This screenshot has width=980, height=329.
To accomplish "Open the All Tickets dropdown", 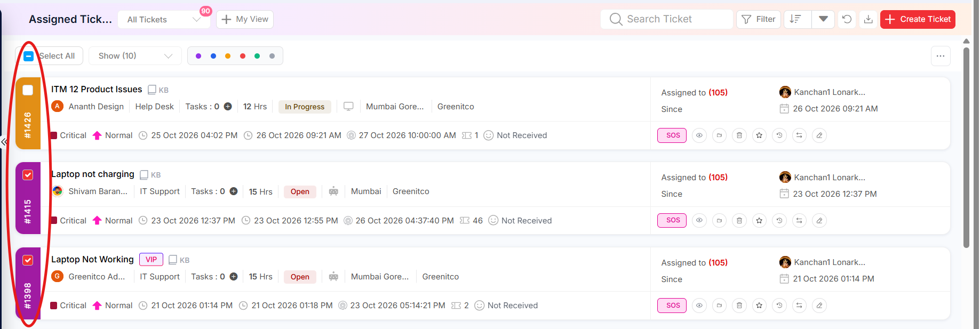I will click(164, 20).
